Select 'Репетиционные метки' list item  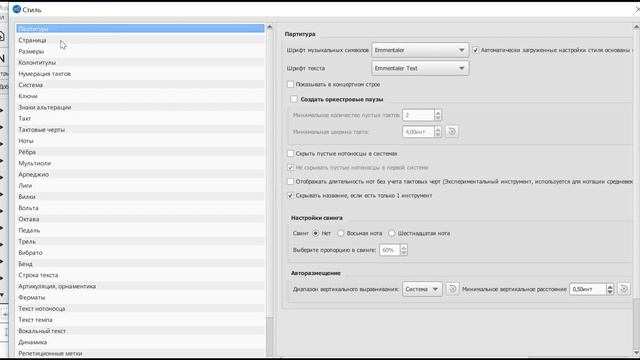click(x=140, y=353)
